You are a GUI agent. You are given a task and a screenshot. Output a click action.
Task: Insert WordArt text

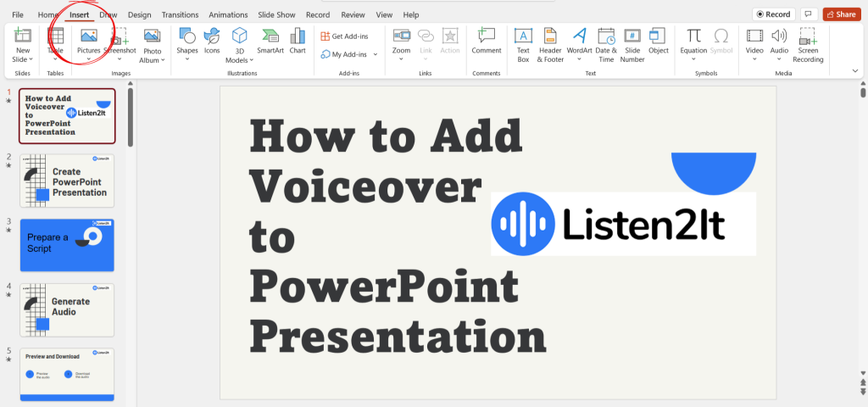point(580,45)
